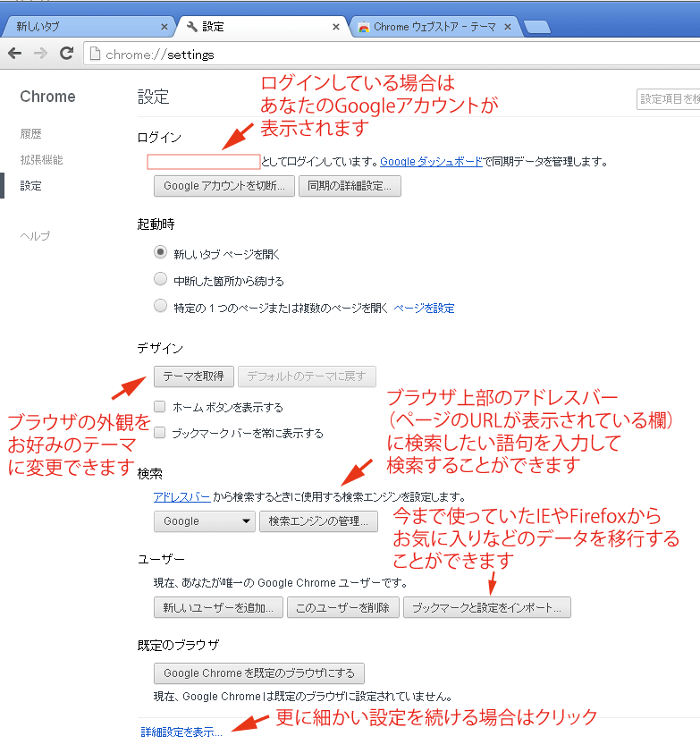Click the ユーザー section heading
The image size is (700, 753).
[161, 560]
